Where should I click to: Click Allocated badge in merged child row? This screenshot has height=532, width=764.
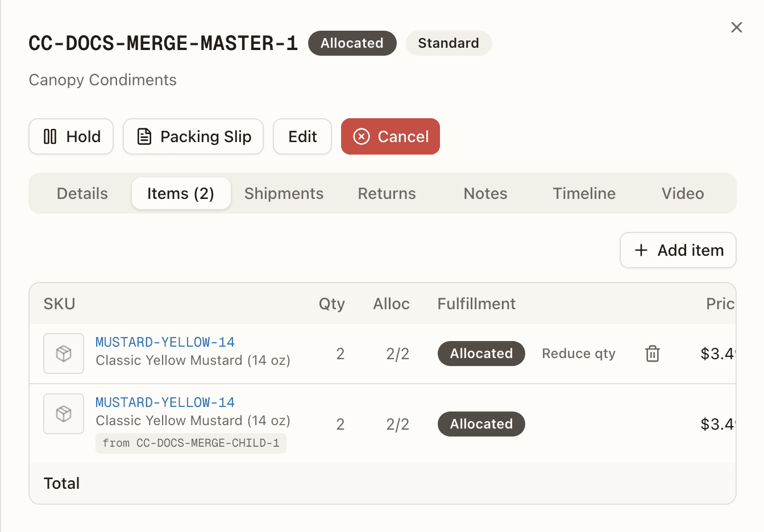[481, 424]
